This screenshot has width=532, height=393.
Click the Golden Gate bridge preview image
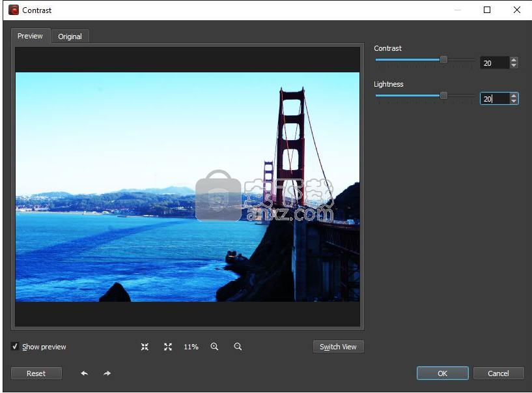pos(188,187)
